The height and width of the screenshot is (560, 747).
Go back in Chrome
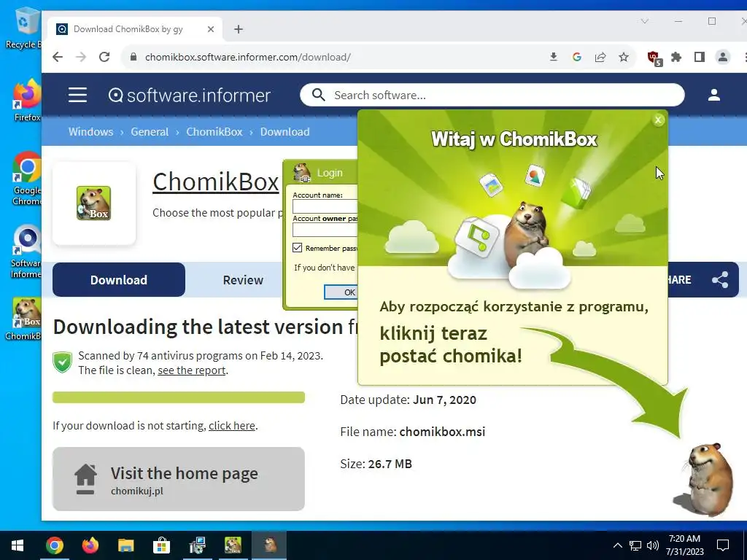point(58,57)
